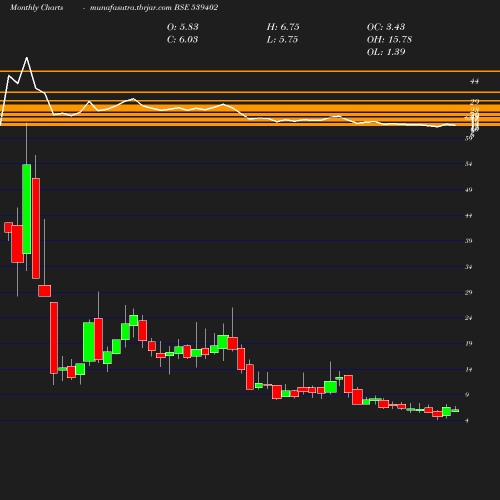500x500 pixels.
Task: Click the highest peak of the white line chart
Action: tap(27, 58)
